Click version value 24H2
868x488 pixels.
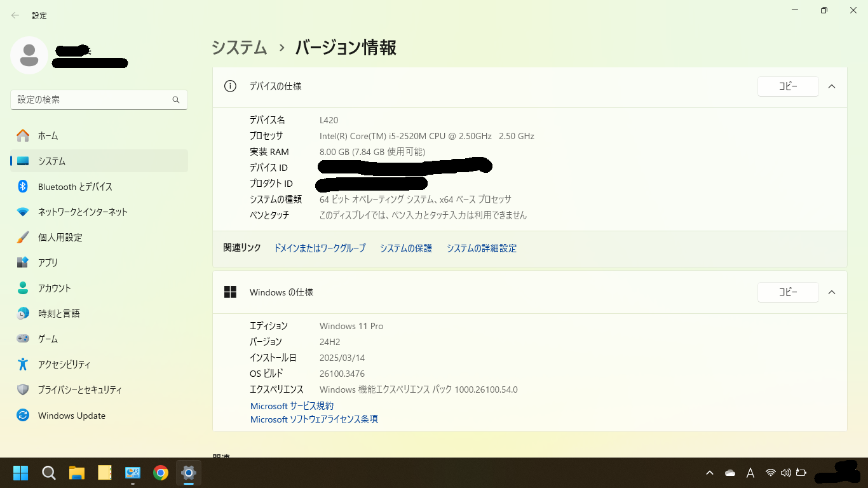[330, 342]
